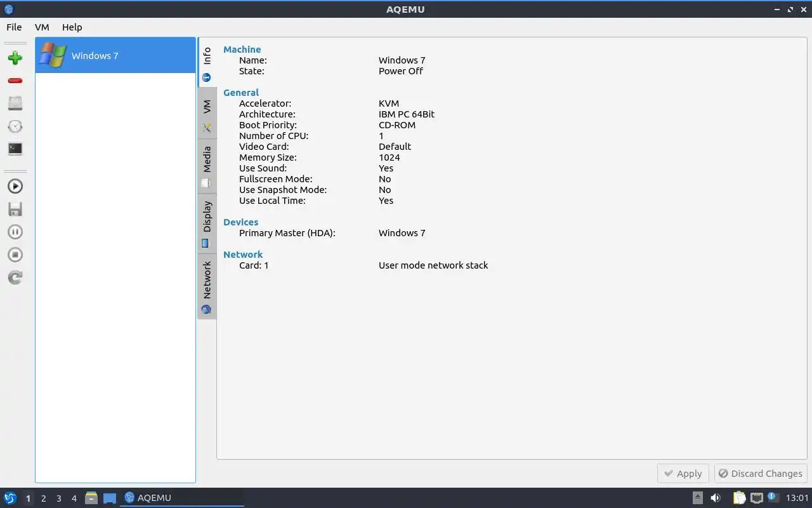This screenshot has height=508, width=812.
Task: Click the 'General' section heading
Action: pyautogui.click(x=241, y=93)
